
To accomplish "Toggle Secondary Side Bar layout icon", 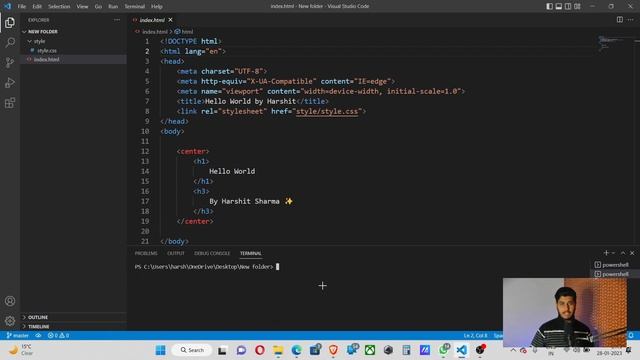I will tap(568, 6).
